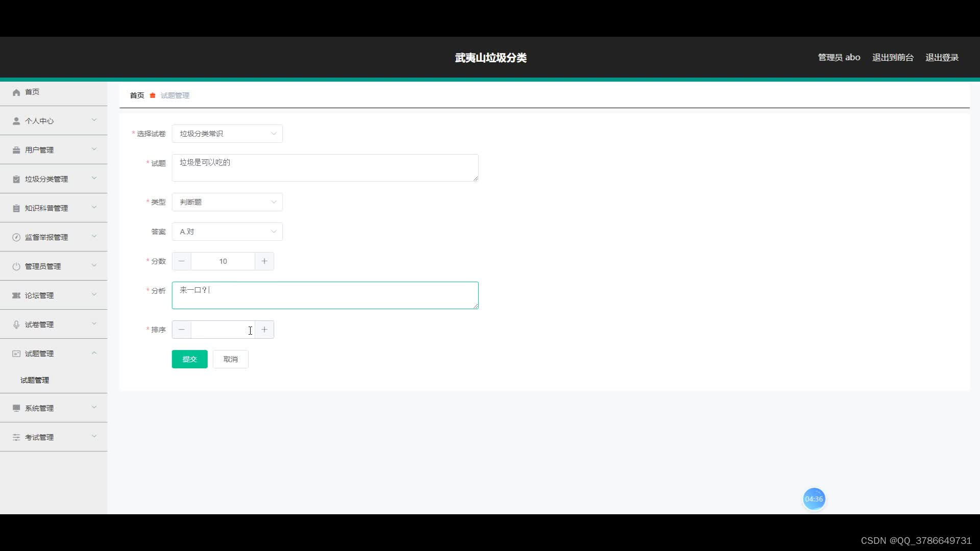Click the home icon beside 首页 in sidebar

16,92
